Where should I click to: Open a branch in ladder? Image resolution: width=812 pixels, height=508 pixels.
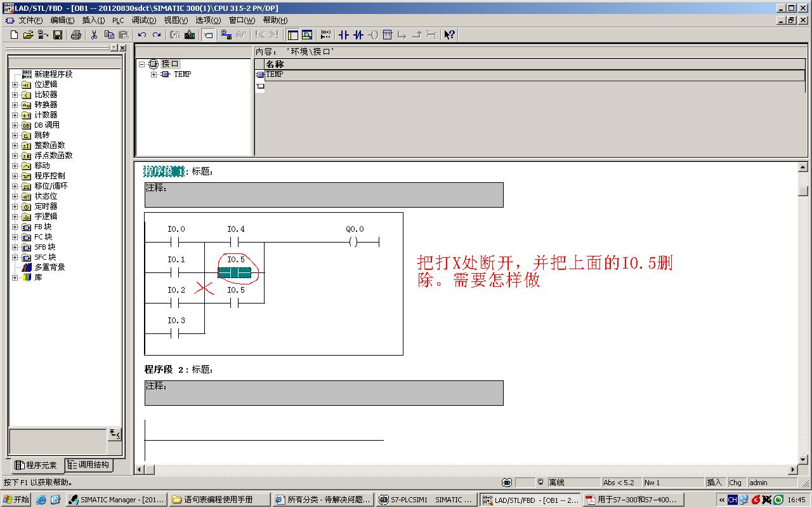tap(402, 35)
